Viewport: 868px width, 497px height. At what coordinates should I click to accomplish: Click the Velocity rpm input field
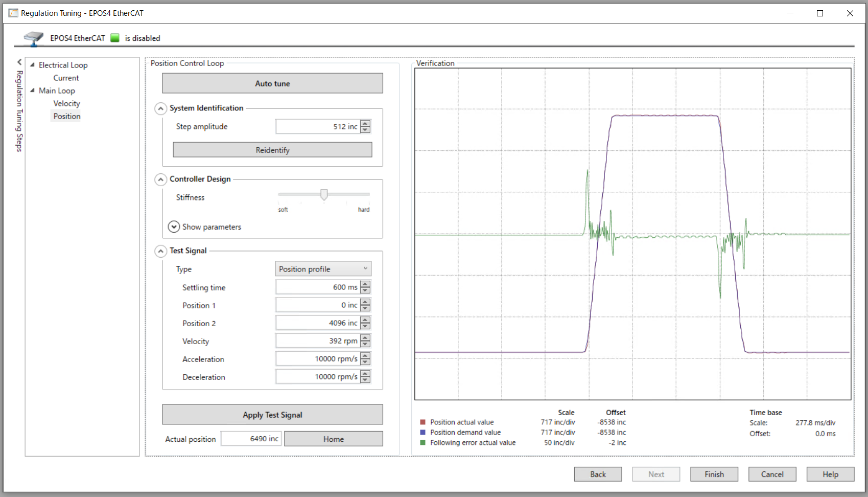pyautogui.click(x=317, y=341)
